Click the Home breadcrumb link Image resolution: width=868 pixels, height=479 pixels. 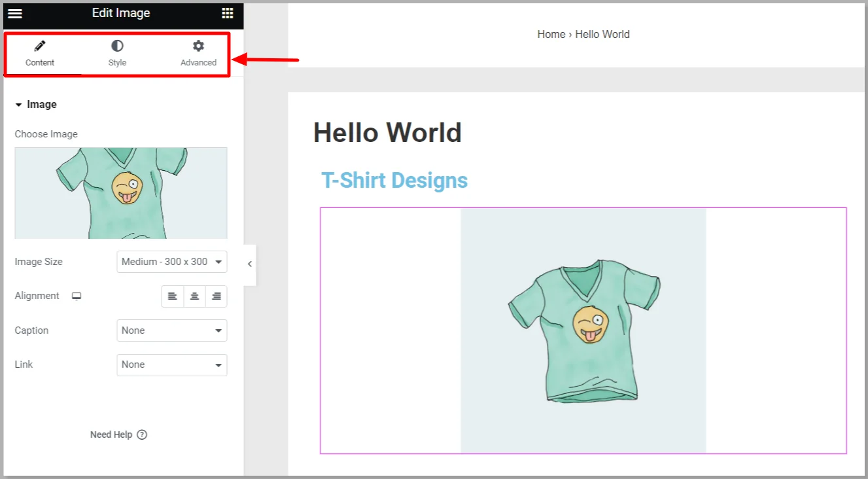tap(551, 35)
